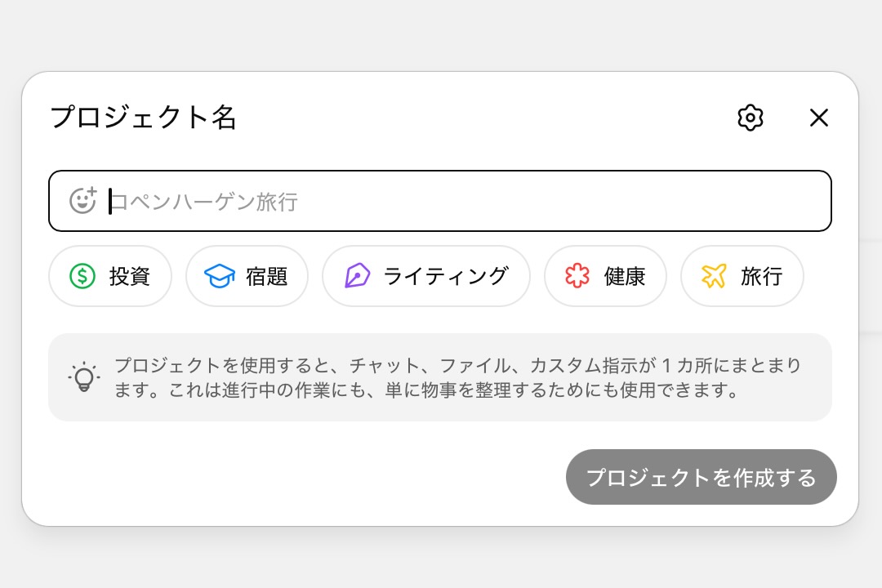
Task: Click the lightbulb tip icon
Action: click(84, 377)
